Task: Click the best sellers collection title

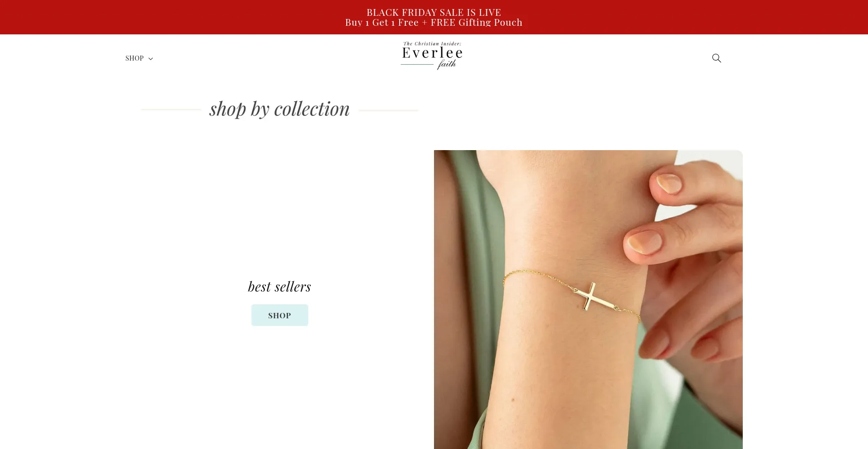Action: 279,287
